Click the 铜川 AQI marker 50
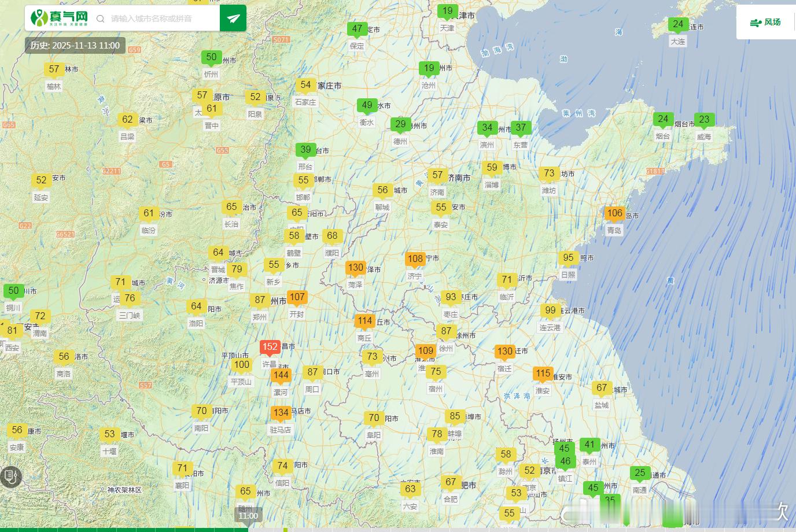Viewport: 796px width, 532px height. (x=14, y=290)
